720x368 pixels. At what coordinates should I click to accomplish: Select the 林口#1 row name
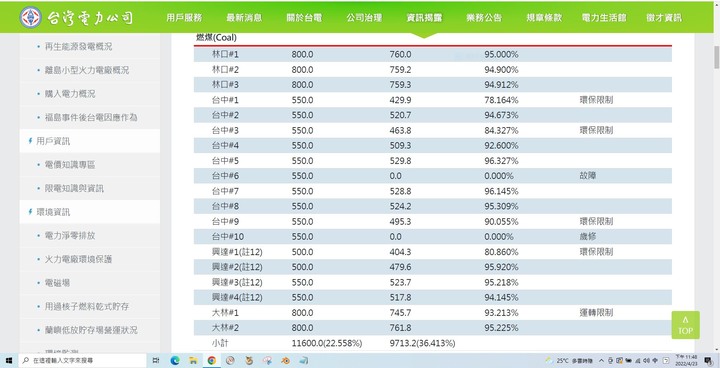[225, 54]
